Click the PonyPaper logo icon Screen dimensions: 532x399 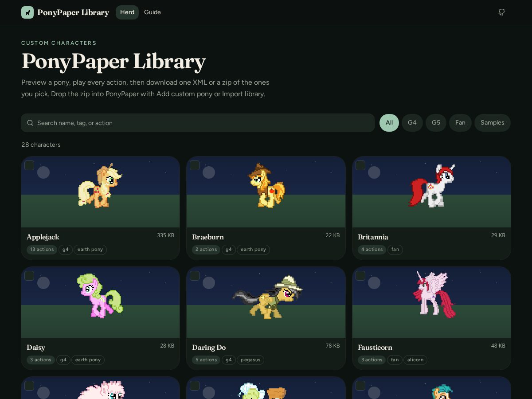[27, 12]
